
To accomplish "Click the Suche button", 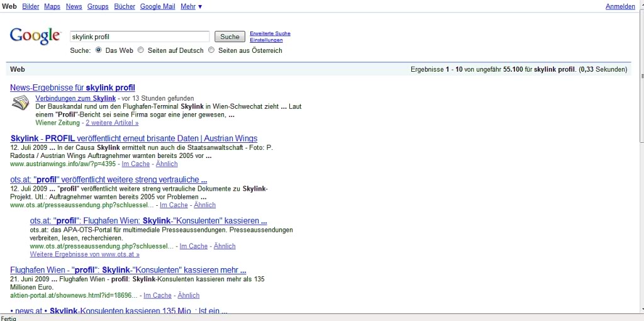I will [x=230, y=37].
